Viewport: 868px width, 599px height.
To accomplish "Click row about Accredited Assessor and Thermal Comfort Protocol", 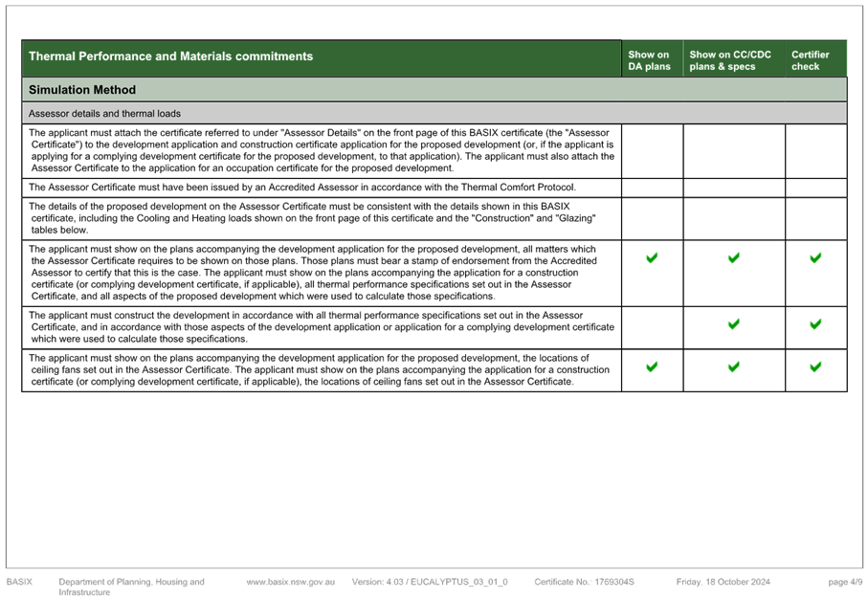I will tap(302, 188).
